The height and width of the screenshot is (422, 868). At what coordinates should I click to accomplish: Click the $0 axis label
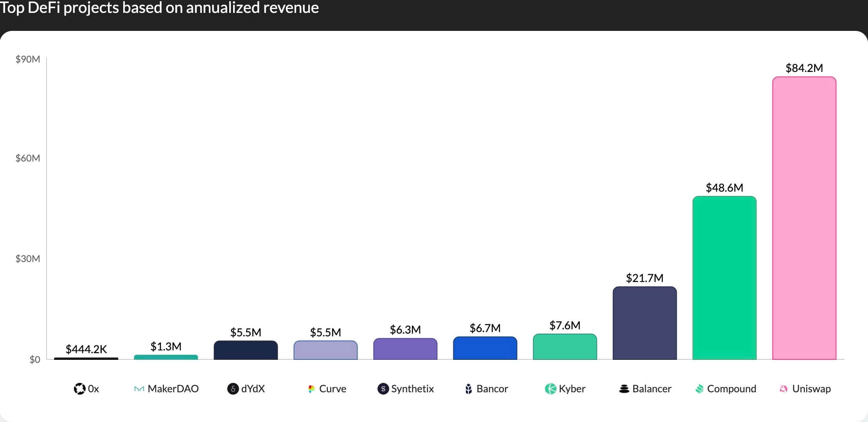click(x=35, y=359)
